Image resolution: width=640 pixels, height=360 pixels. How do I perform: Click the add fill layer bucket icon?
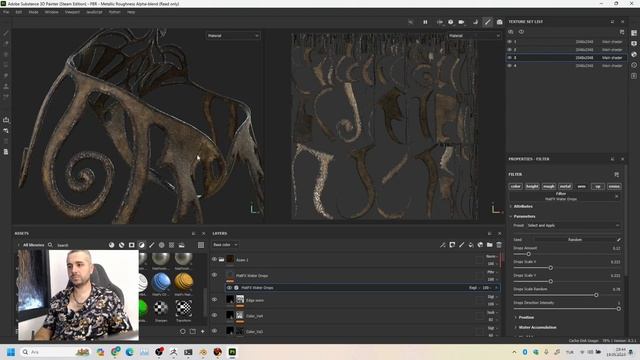(x=471, y=245)
